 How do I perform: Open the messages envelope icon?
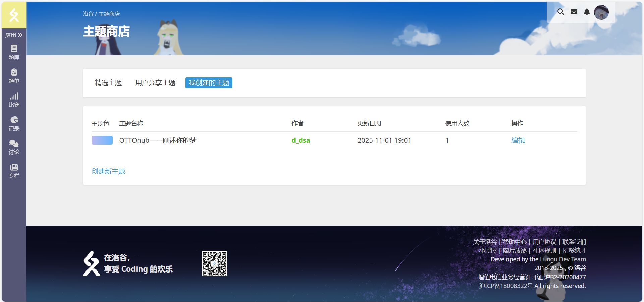pos(574,12)
